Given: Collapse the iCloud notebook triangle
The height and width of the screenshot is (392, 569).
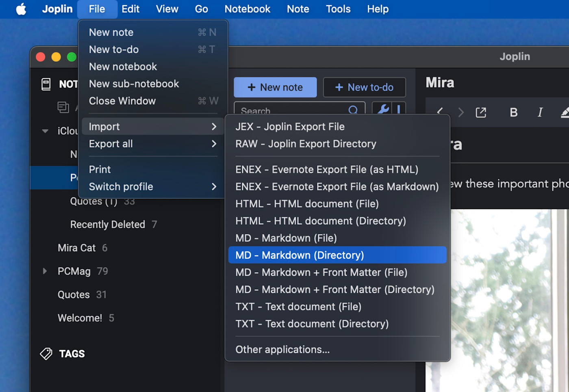Looking at the screenshot, I should (x=45, y=131).
